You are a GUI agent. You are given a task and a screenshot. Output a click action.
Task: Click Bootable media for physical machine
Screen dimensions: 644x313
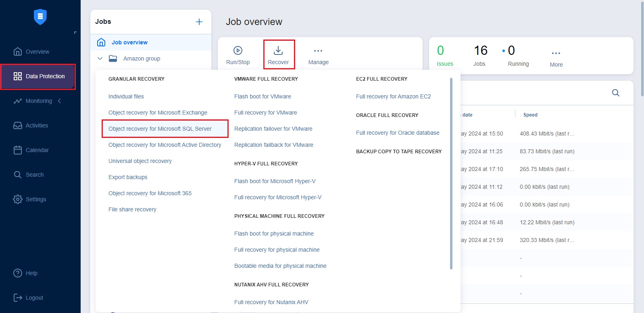pos(280,266)
